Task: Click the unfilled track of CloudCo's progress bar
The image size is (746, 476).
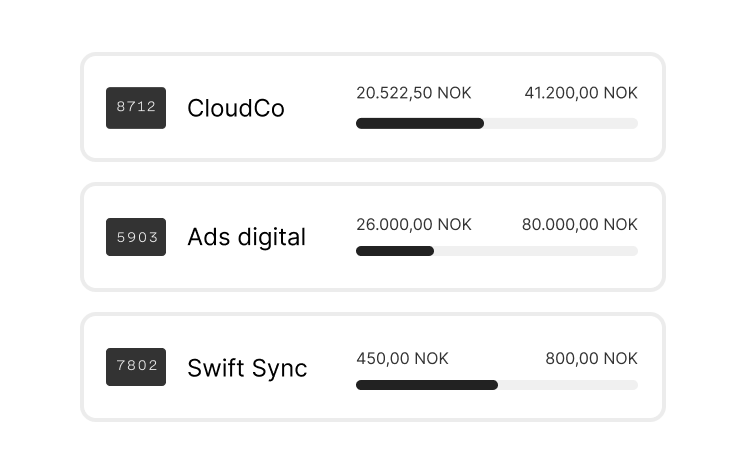Action: (x=560, y=123)
